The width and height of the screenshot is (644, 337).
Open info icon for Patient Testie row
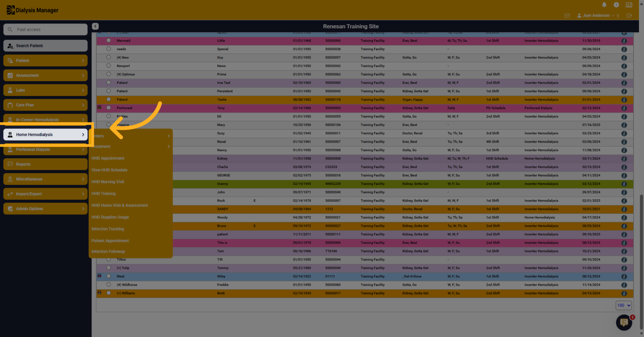(624, 100)
